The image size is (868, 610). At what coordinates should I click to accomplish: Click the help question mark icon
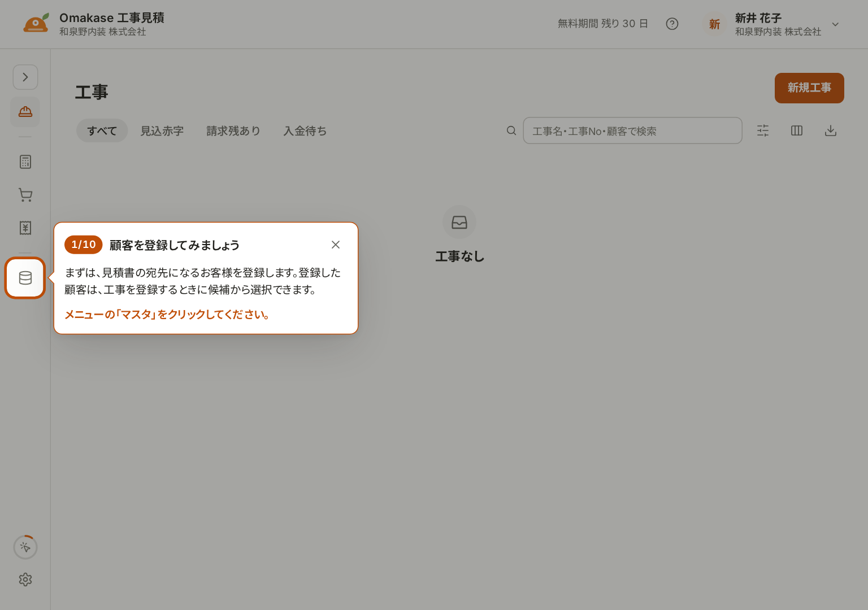[672, 24]
